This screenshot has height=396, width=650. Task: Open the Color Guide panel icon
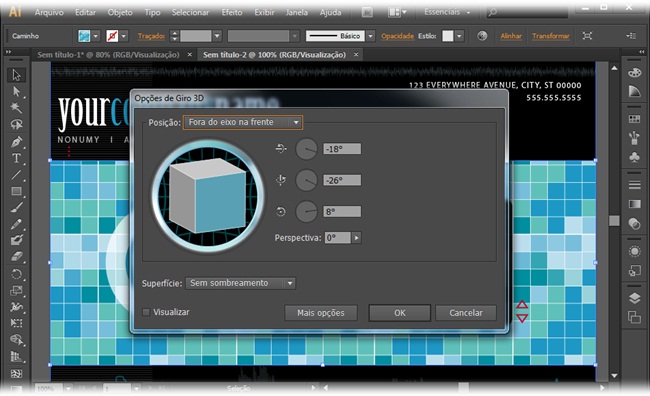634,91
